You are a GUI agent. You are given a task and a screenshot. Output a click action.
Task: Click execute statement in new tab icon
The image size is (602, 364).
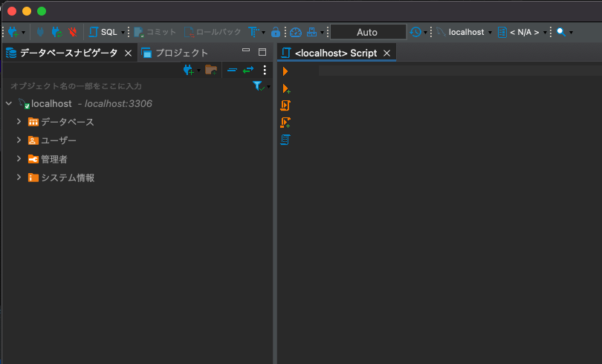pos(286,88)
